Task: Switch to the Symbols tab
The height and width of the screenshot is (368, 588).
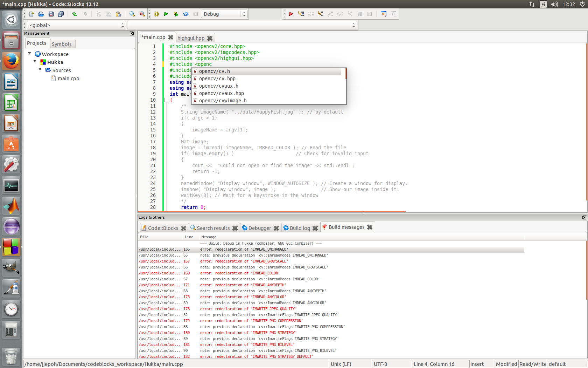Action: [x=62, y=44]
